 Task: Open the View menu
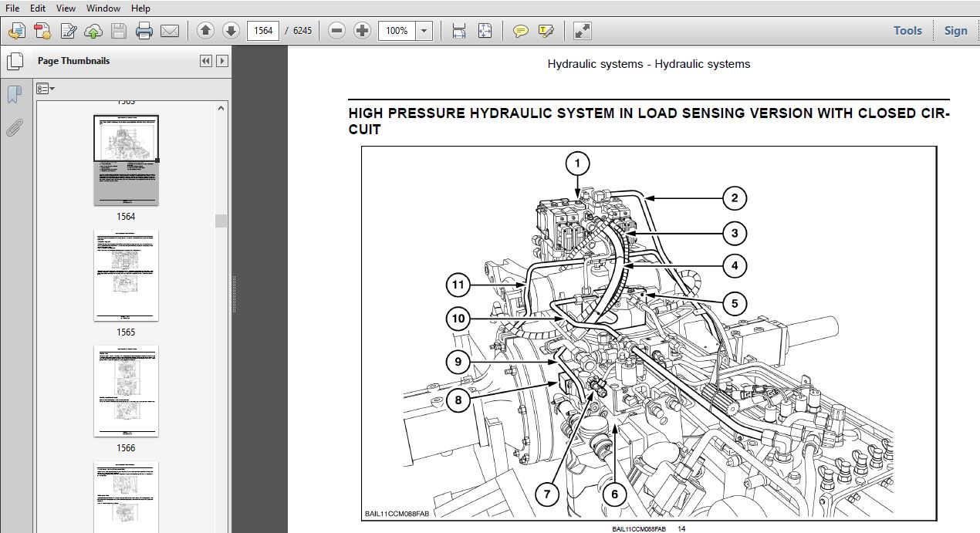66,8
